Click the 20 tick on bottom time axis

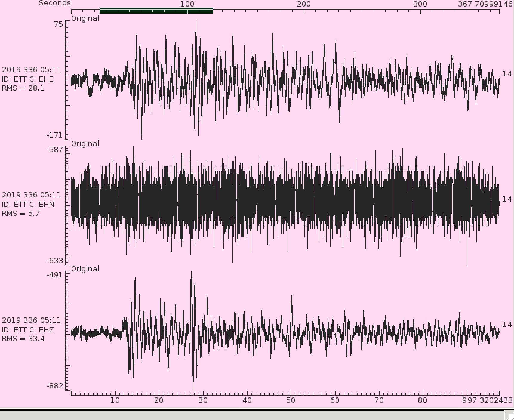point(159,400)
